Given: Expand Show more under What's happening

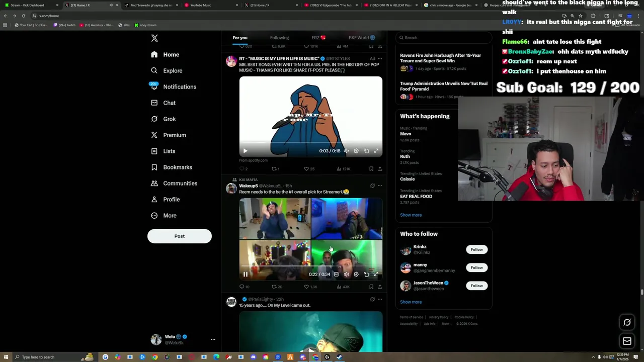Looking at the screenshot, I should pos(411,215).
